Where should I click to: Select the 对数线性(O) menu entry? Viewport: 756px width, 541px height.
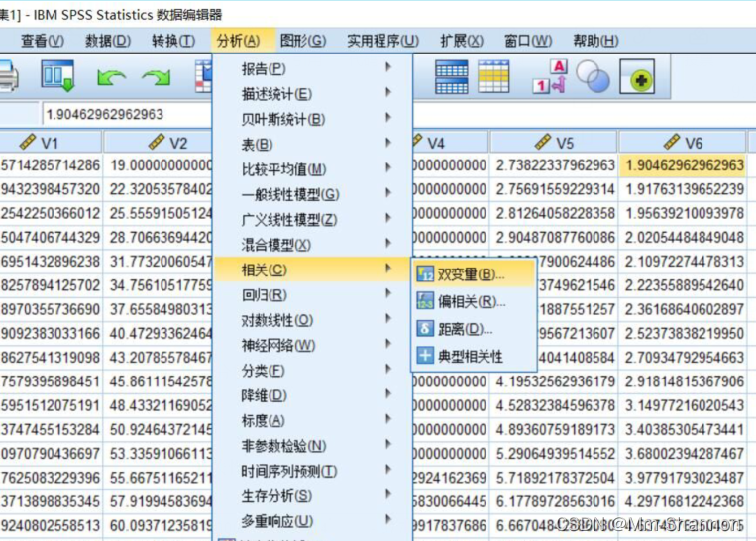click(x=312, y=320)
